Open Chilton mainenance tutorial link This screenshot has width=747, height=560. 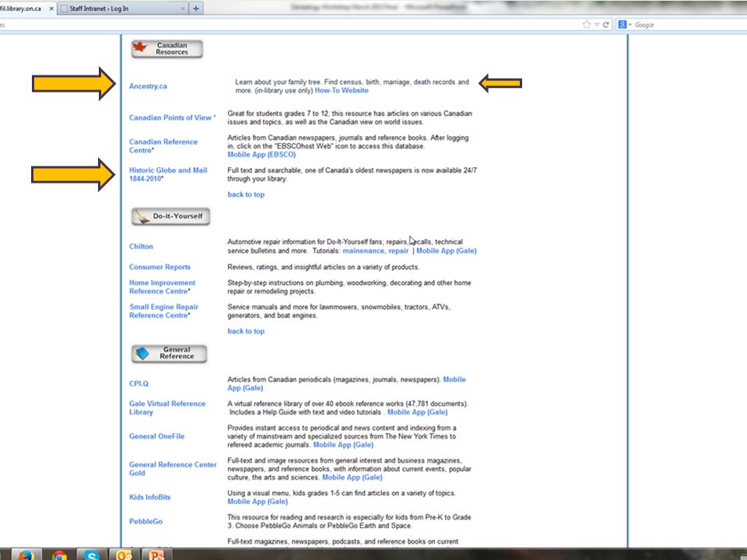363,251
